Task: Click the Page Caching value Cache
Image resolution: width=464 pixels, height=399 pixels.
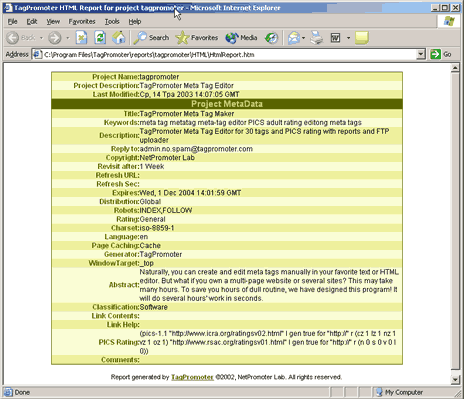Action: click(150, 245)
